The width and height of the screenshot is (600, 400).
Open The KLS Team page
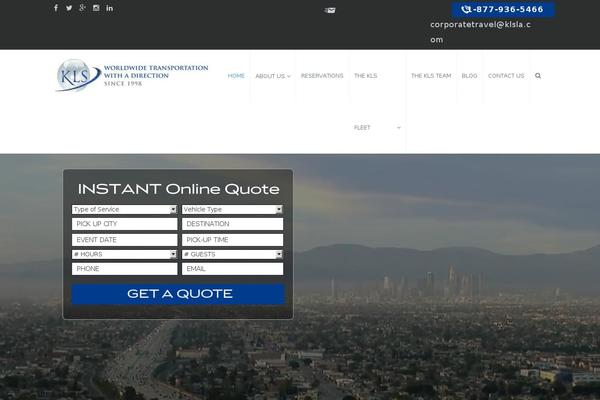431,76
